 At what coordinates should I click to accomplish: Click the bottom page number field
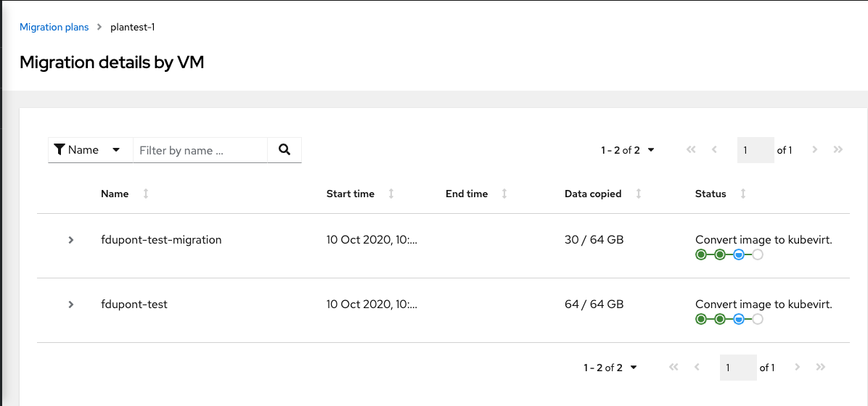tap(737, 368)
